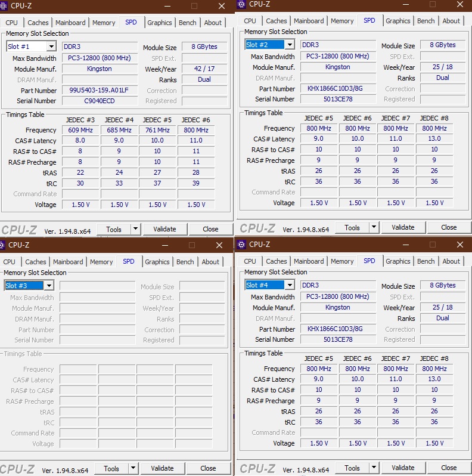Open Caches tab in Slot #2 window
Screen dimensions: 472x476
277,21
